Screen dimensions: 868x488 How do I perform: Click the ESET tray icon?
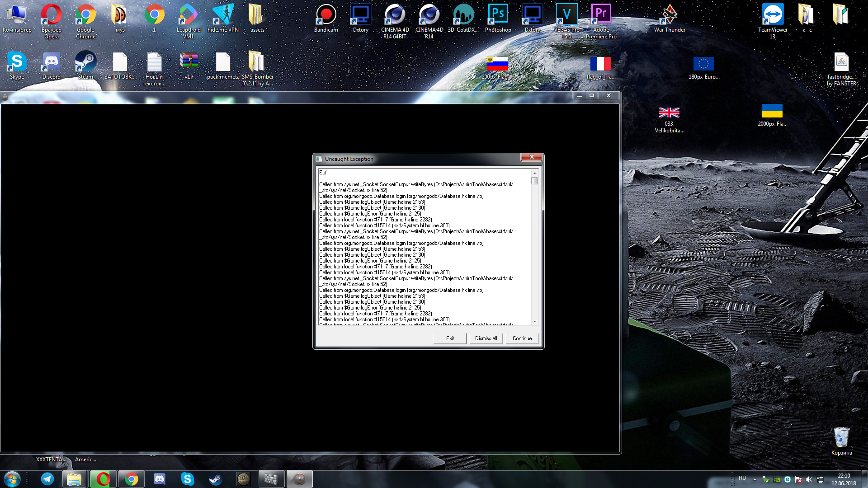tap(788, 479)
